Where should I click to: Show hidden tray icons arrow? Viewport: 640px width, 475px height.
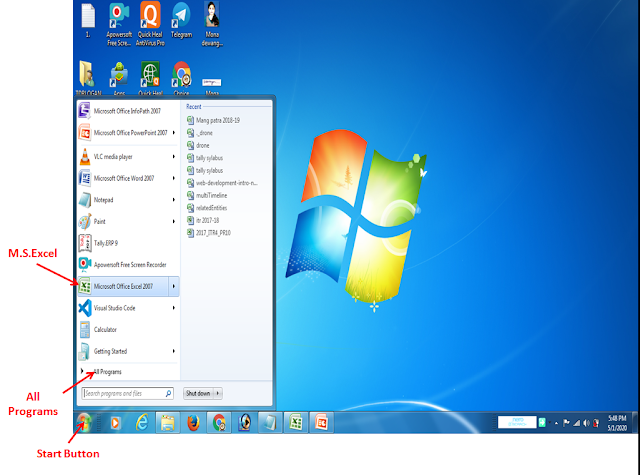[x=556, y=423]
